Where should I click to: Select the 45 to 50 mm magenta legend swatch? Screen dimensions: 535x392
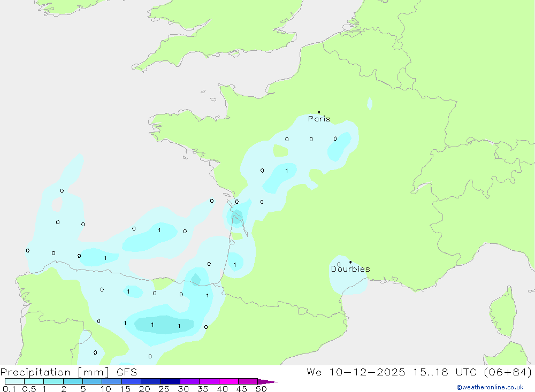pos(248,381)
